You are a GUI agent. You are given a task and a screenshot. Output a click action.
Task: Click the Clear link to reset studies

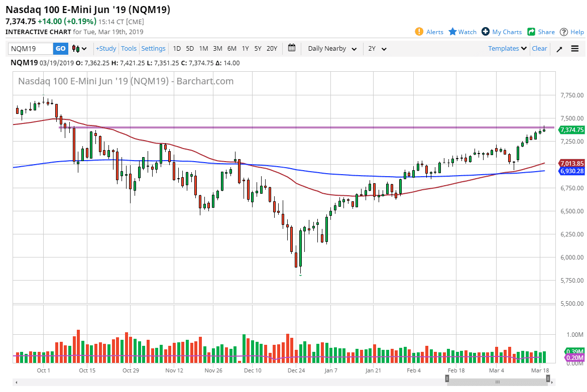point(539,49)
